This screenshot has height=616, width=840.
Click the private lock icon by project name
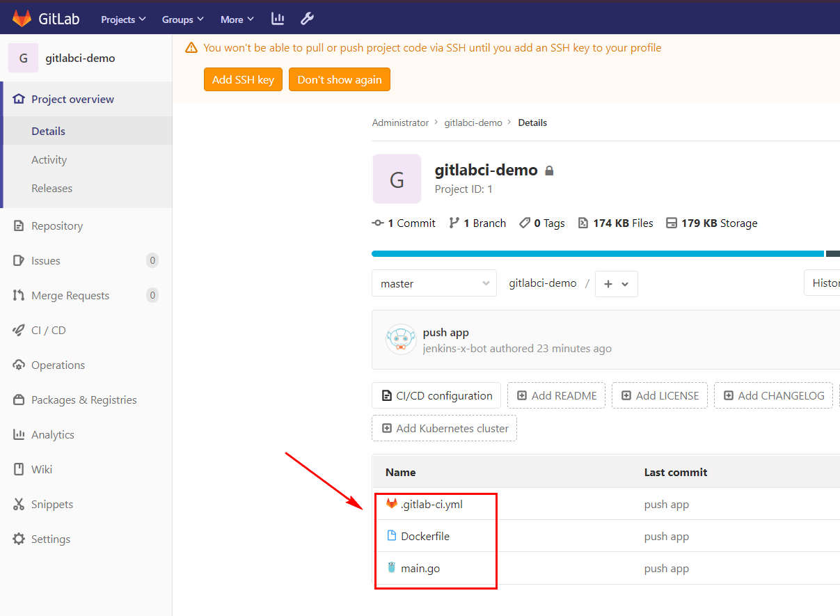click(549, 171)
